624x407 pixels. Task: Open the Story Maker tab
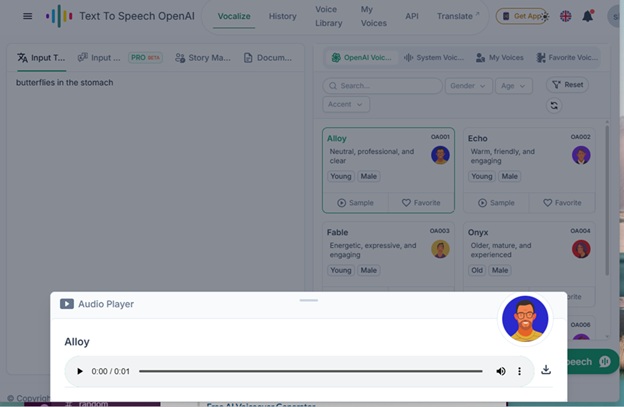click(203, 58)
